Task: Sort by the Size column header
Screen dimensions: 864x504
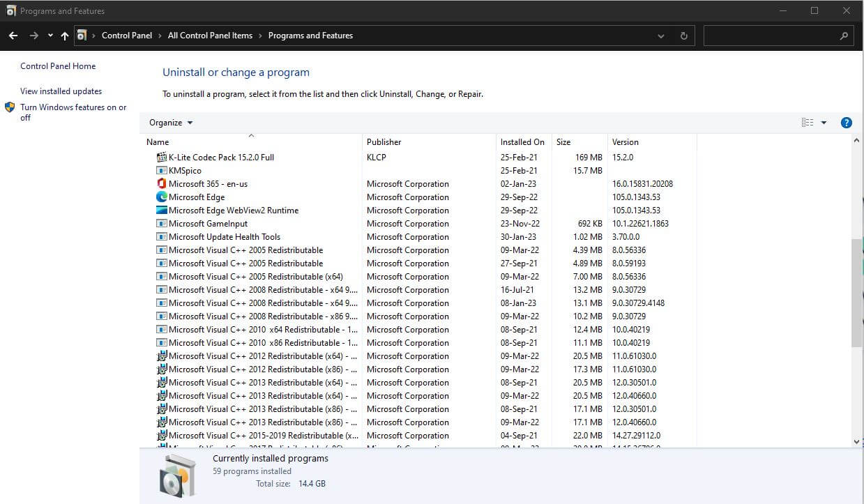Action: tap(579, 142)
